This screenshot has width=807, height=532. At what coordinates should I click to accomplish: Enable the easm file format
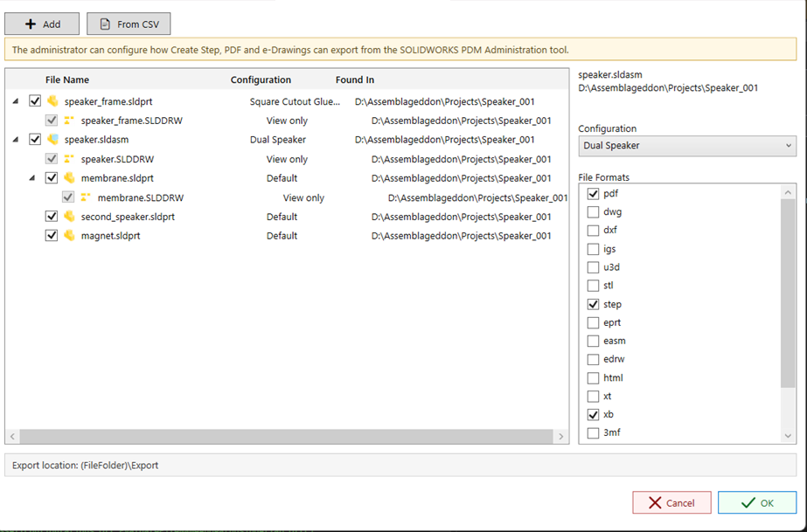pos(593,341)
